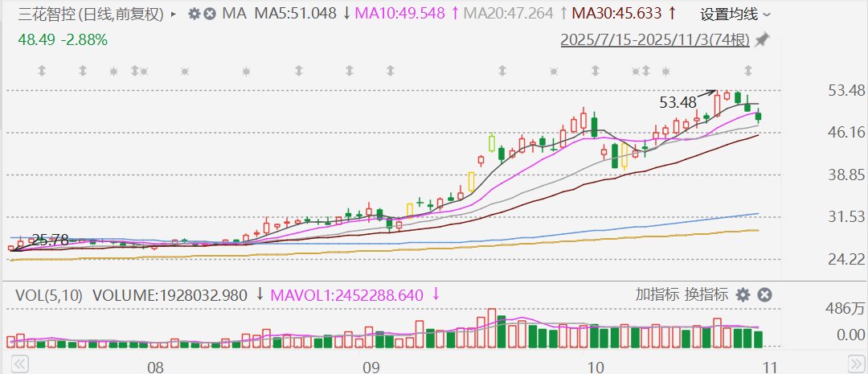
Task: Click the 53.48 high price annotation
Action: [678, 102]
